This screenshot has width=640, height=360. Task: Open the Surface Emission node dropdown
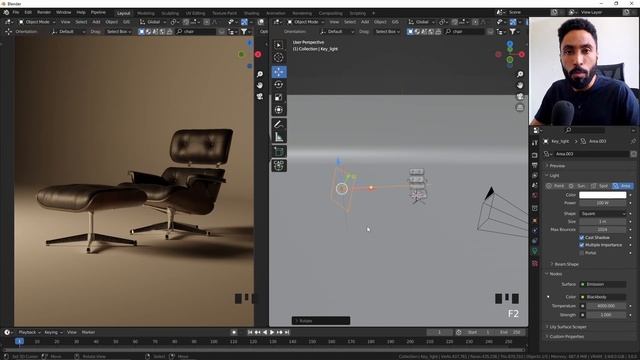[602, 284]
